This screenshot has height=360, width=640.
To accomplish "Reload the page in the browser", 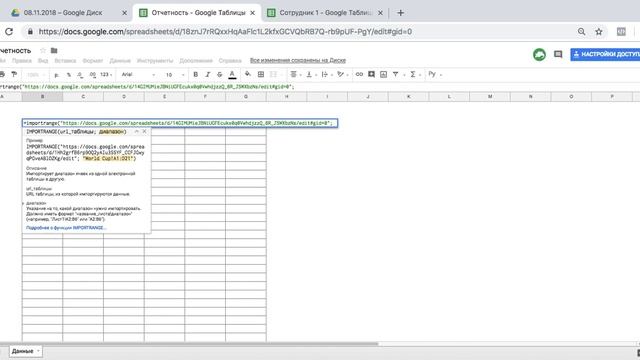I will [x=9, y=31].
